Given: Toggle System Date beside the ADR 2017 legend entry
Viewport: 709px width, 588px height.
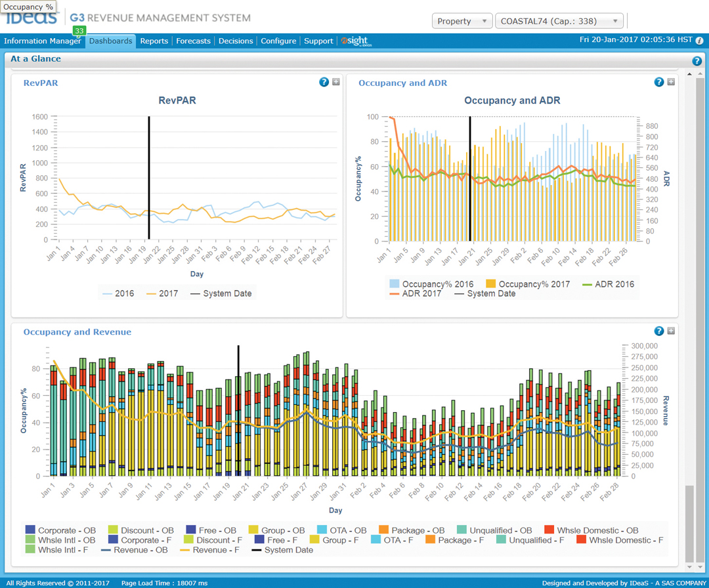Looking at the screenshot, I should (x=484, y=293).
